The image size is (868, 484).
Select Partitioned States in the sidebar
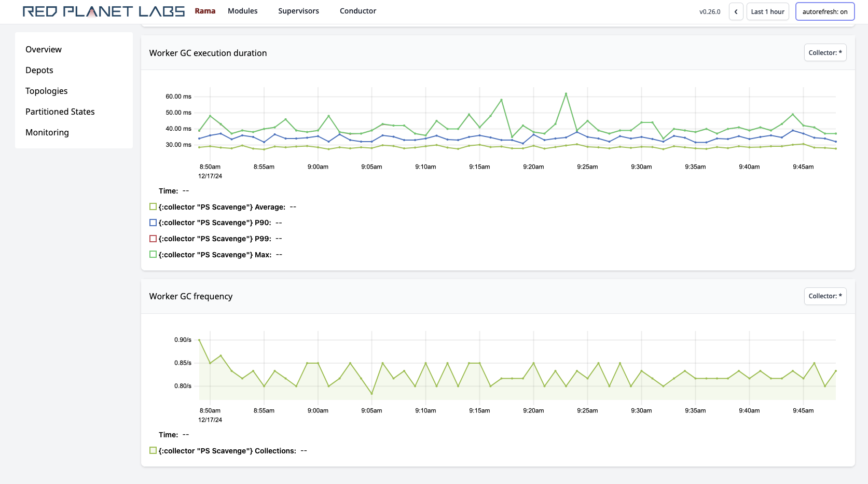click(x=60, y=112)
